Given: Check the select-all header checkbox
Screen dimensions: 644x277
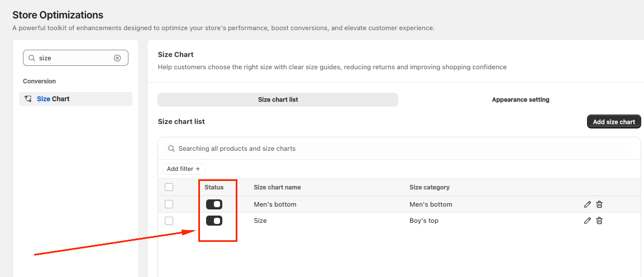Looking at the screenshot, I should coord(169,187).
